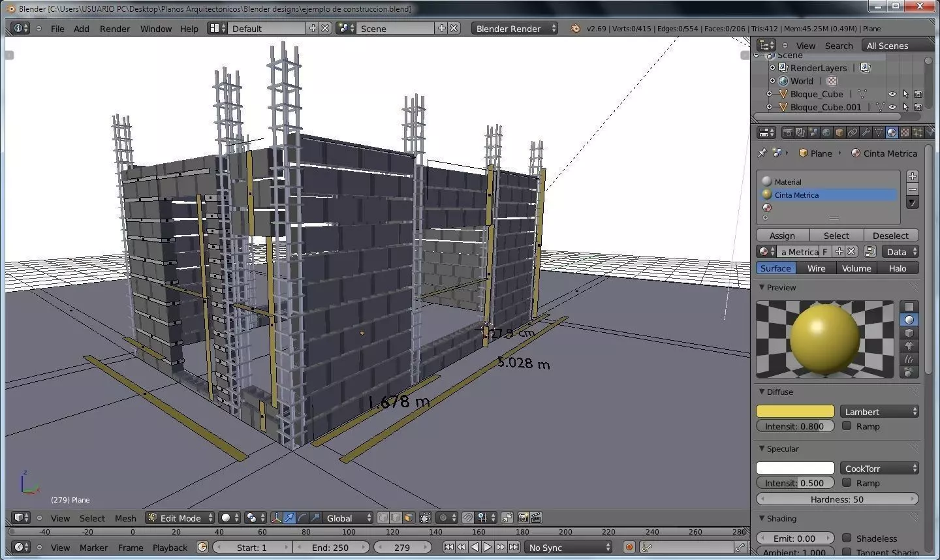Open the Texture properties checker tab
Image resolution: width=940 pixels, height=560 pixels.
[905, 132]
